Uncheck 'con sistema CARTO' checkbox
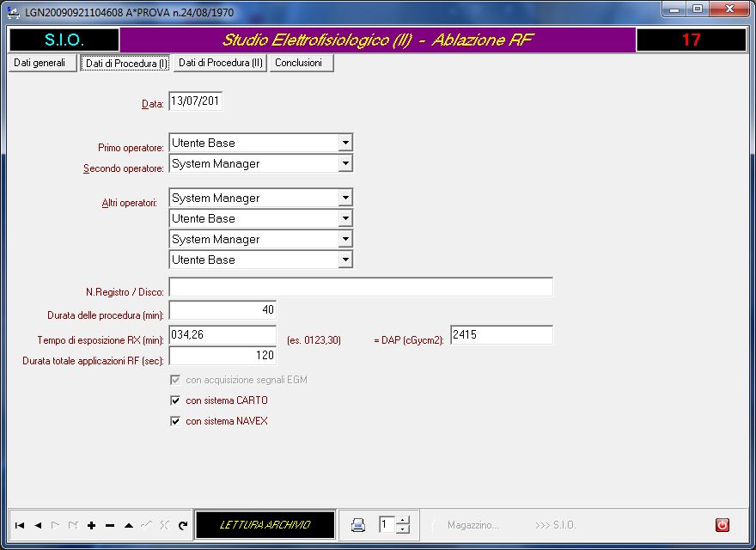 (x=175, y=400)
